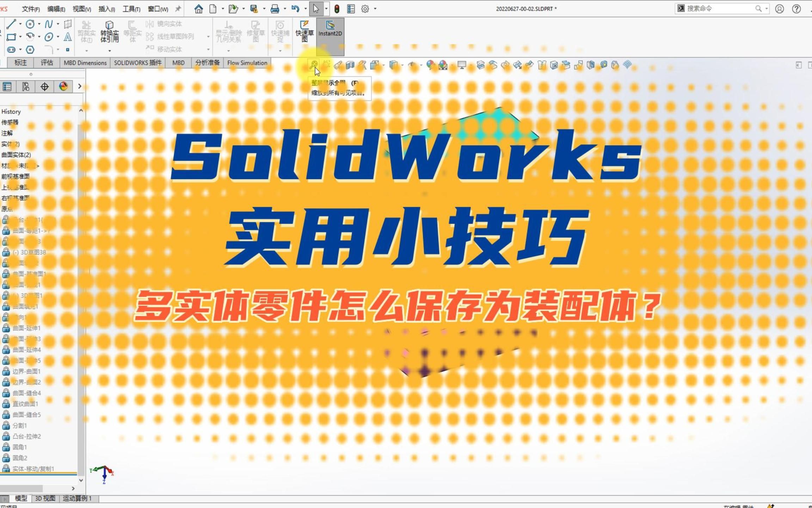Expand the Options gear dropdown arrow
This screenshot has height=508, width=812.
pyautogui.click(x=375, y=9)
